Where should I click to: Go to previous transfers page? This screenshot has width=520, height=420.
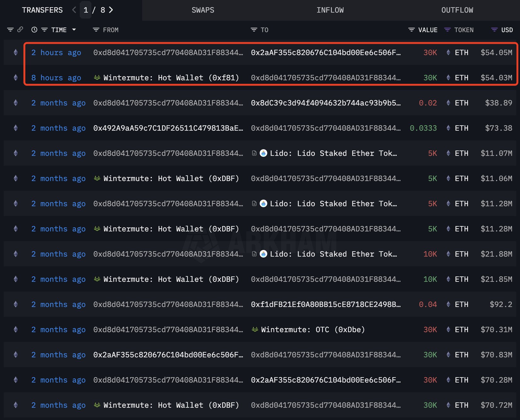click(x=74, y=10)
